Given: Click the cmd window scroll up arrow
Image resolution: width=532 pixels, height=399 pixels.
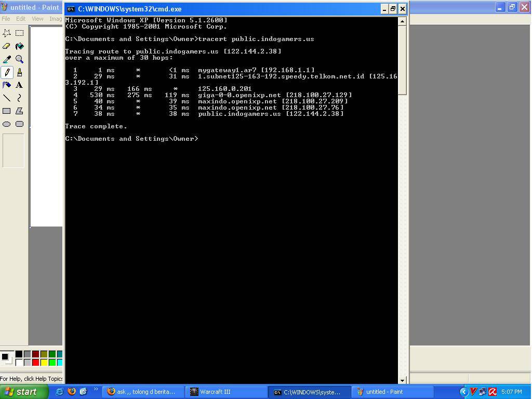Looking at the screenshot, I should [x=402, y=21].
